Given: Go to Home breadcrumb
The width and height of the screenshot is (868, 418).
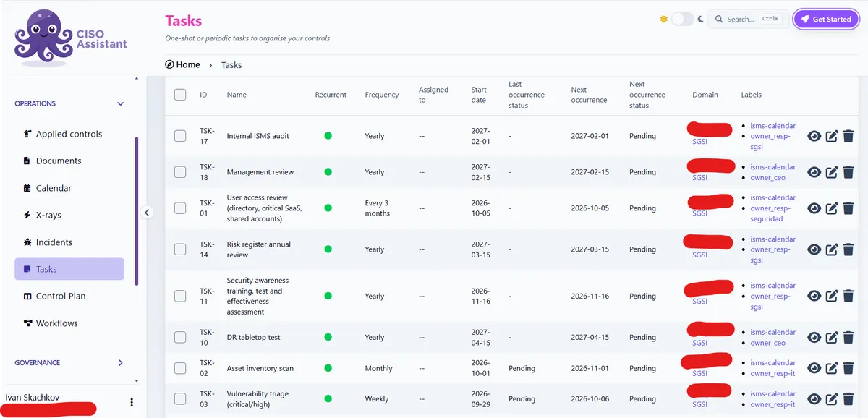Looking at the screenshot, I should [182, 64].
